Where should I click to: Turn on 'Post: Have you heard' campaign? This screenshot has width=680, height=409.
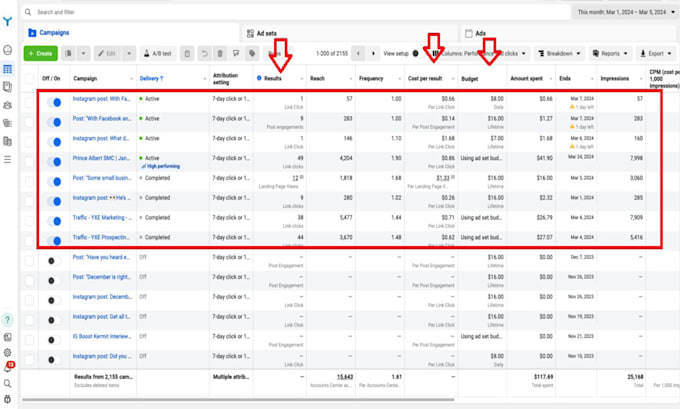(54, 261)
